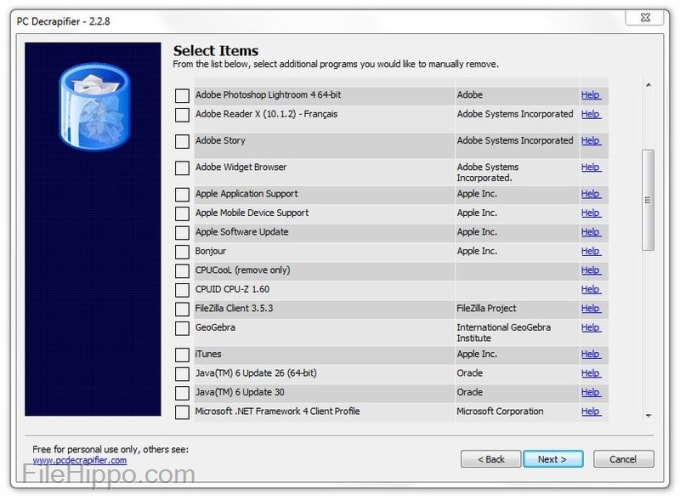Viewport: 680px width, 500px height.
Task: Enable the Bonjour checkbox
Action: pos(182,252)
